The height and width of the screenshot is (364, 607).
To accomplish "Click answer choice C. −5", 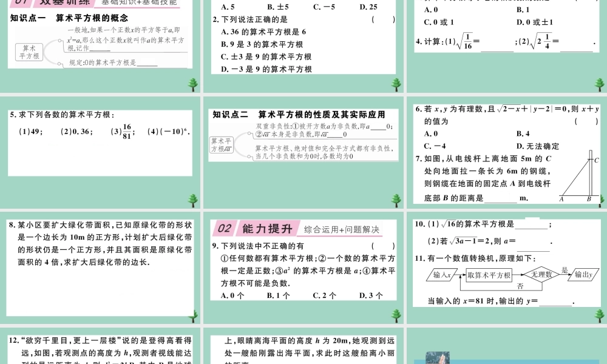I will click(324, 7).
